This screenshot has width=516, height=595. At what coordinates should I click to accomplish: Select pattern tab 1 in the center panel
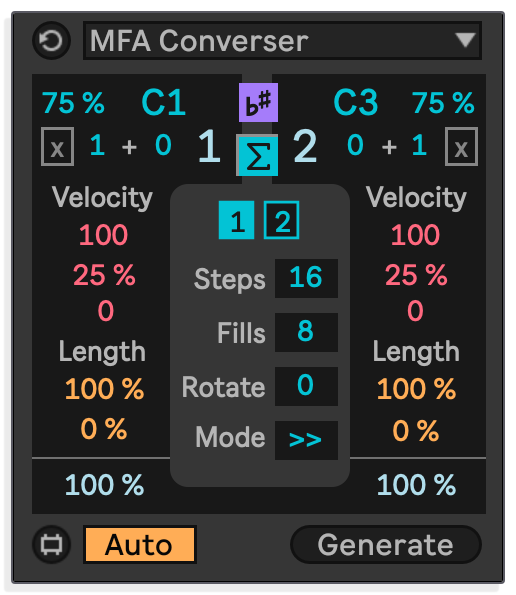click(x=236, y=220)
